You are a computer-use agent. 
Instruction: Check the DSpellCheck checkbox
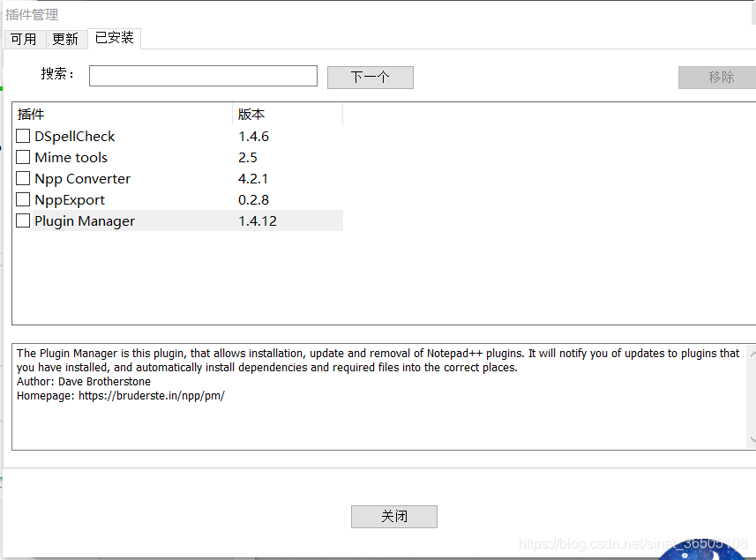[x=23, y=136]
